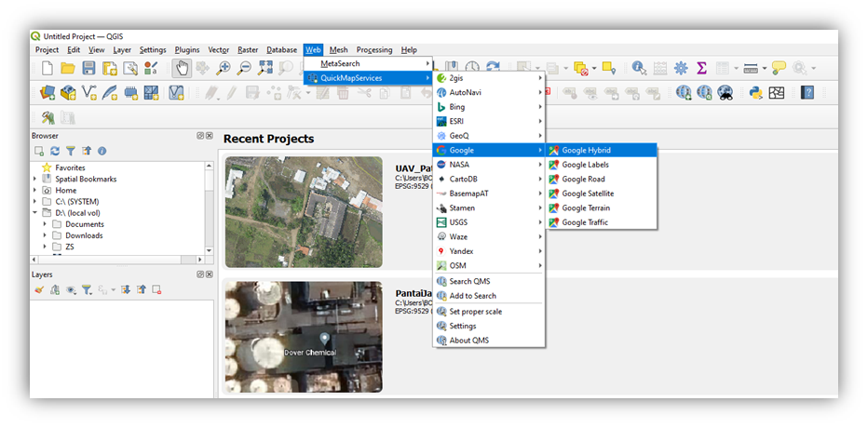The width and height of the screenshot is (868, 428).
Task: Open the Raster menu
Action: (248, 49)
